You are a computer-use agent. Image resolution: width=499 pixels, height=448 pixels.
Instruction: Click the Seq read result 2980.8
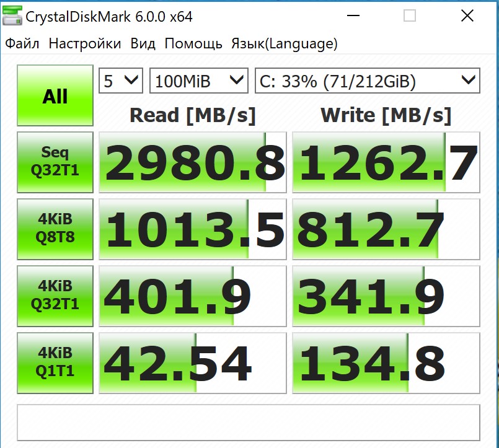click(193, 162)
